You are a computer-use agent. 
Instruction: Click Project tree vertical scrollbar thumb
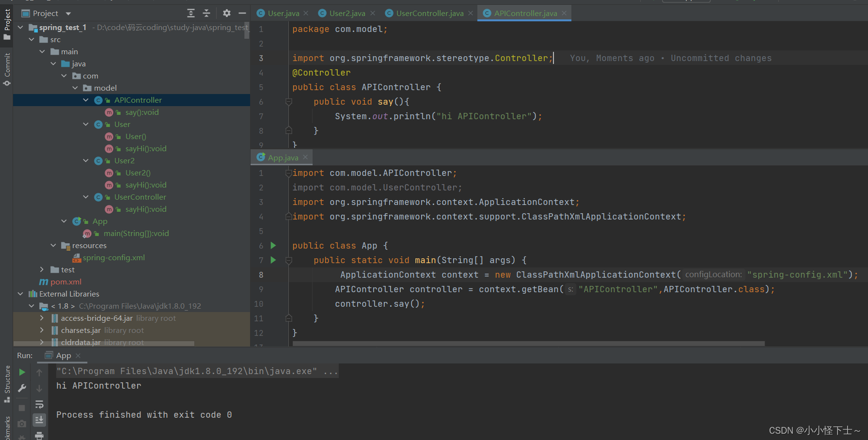click(x=247, y=30)
